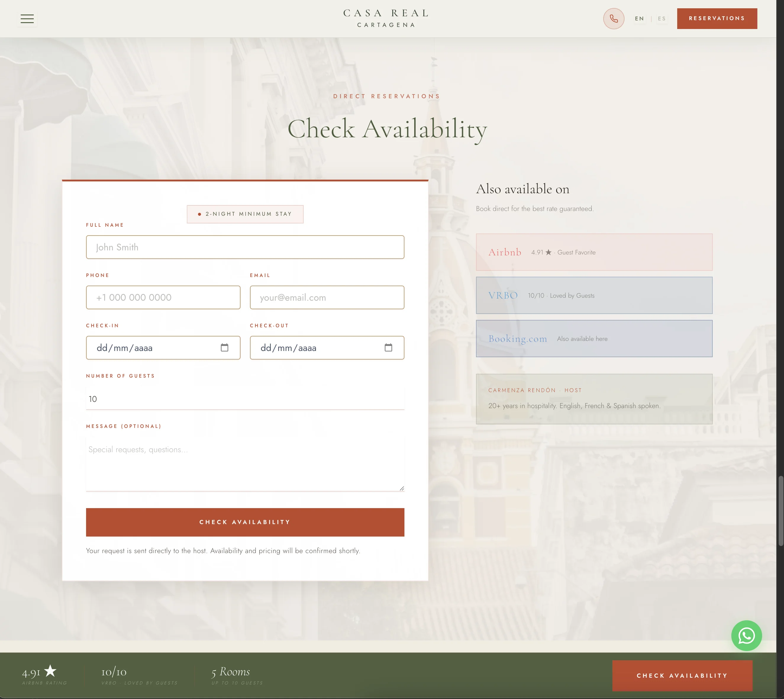Click the Full Name input field
This screenshot has height=699, width=784.
[x=245, y=247]
